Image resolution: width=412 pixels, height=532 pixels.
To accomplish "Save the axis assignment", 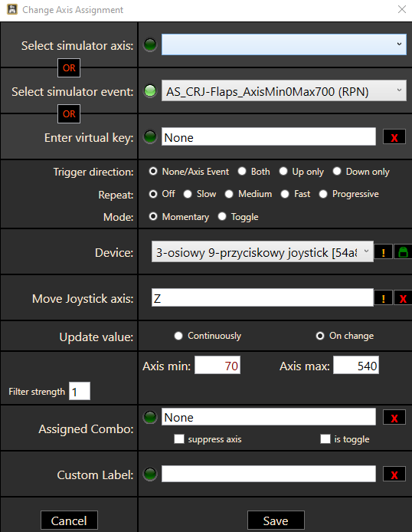I will click(x=276, y=521).
